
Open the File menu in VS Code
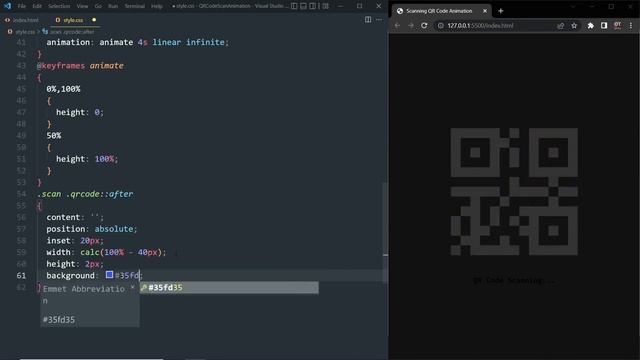click(x=22, y=6)
